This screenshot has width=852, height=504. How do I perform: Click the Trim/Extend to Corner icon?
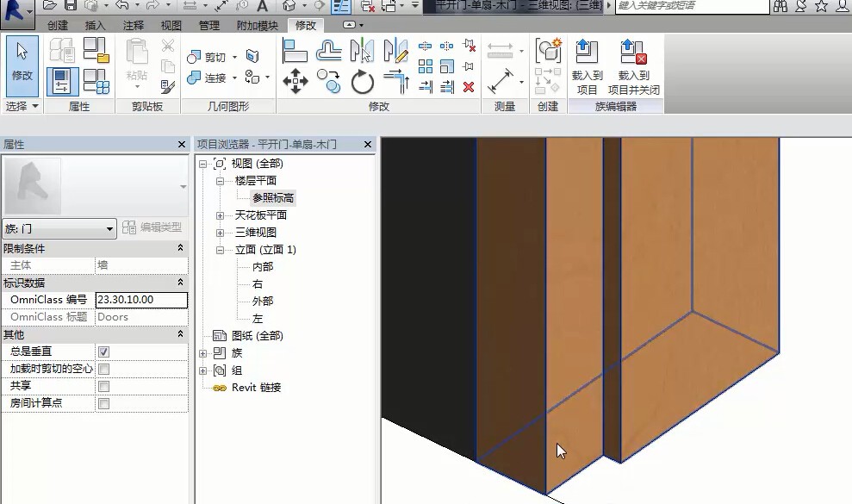tap(395, 82)
